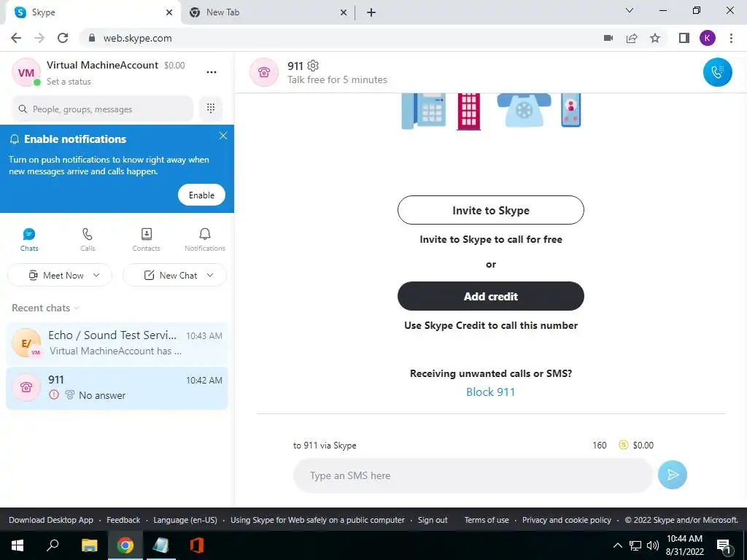The width and height of the screenshot is (747, 560).
Task: Bookmark this page with the star icon
Action: click(x=655, y=38)
